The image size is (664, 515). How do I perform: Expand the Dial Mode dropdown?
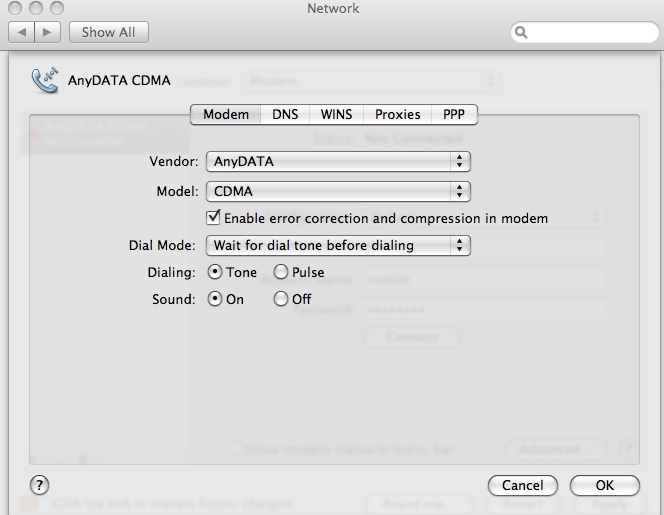[338, 245]
